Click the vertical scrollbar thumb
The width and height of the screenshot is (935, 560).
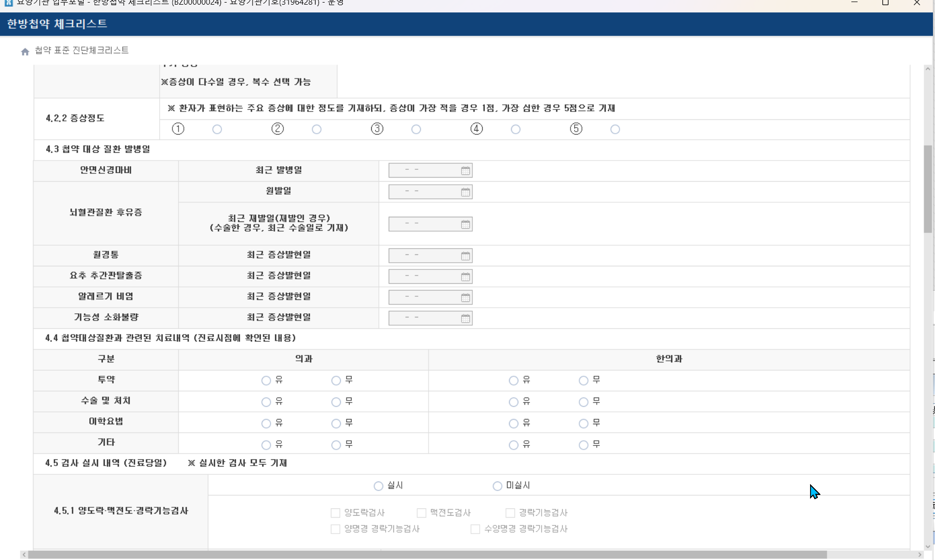click(x=928, y=188)
